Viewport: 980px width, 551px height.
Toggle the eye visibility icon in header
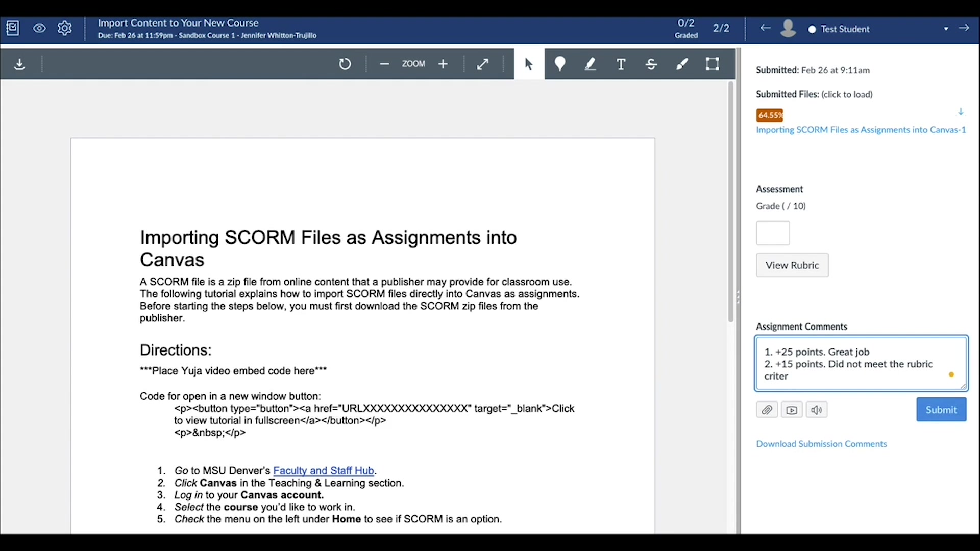pyautogui.click(x=39, y=29)
